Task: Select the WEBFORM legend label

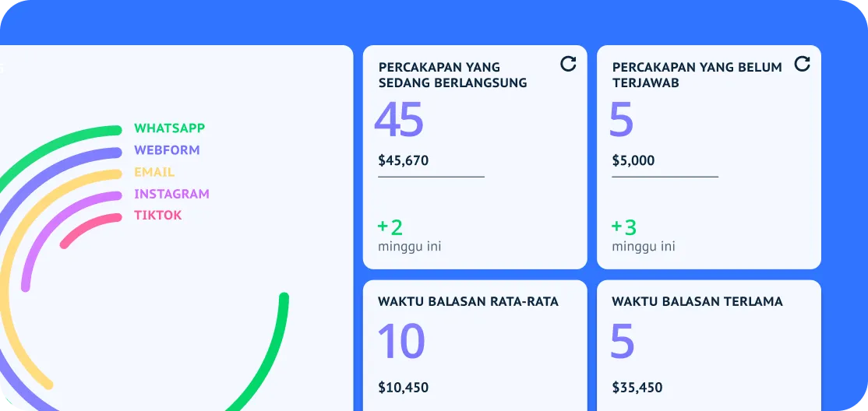Action: [x=167, y=150]
